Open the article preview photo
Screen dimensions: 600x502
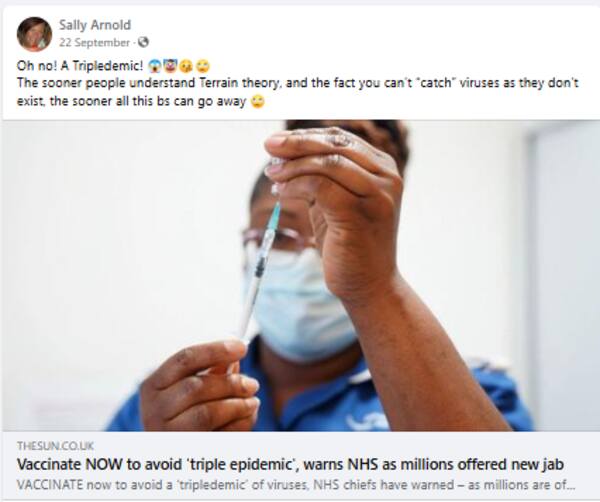click(x=301, y=275)
